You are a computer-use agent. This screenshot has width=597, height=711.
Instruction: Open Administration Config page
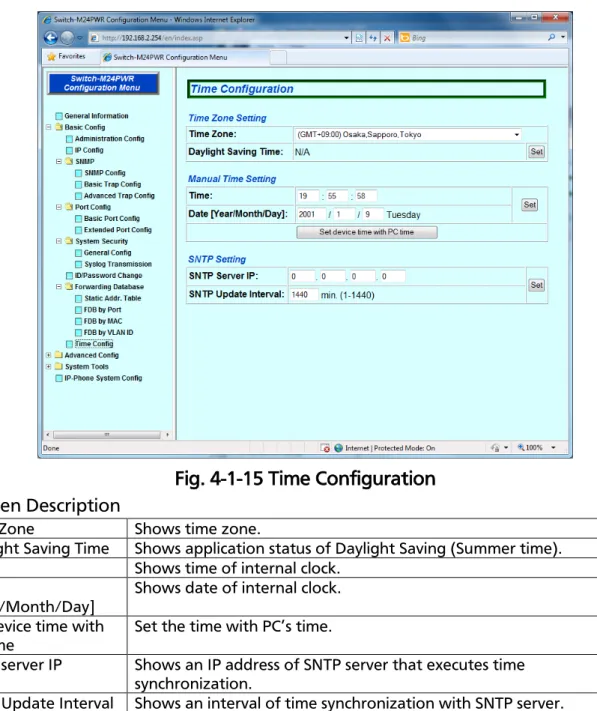[109, 139]
